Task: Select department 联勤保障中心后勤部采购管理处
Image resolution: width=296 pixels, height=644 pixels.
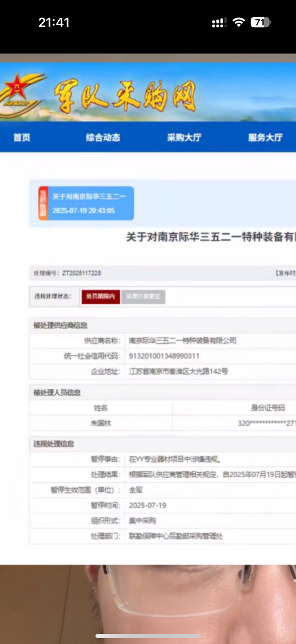Action: (176, 536)
